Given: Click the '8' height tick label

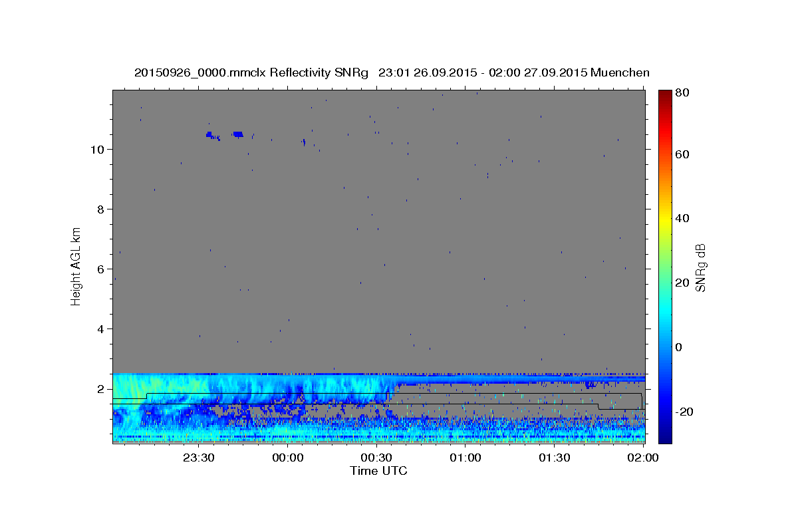Looking at the screenshot, I should point(101,209).
